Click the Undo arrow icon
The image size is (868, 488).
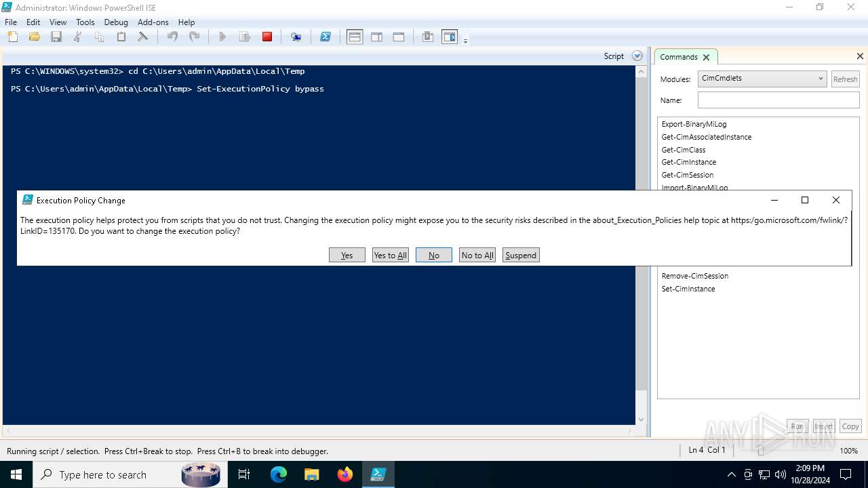pyautogui.click(x=172, y=37)
